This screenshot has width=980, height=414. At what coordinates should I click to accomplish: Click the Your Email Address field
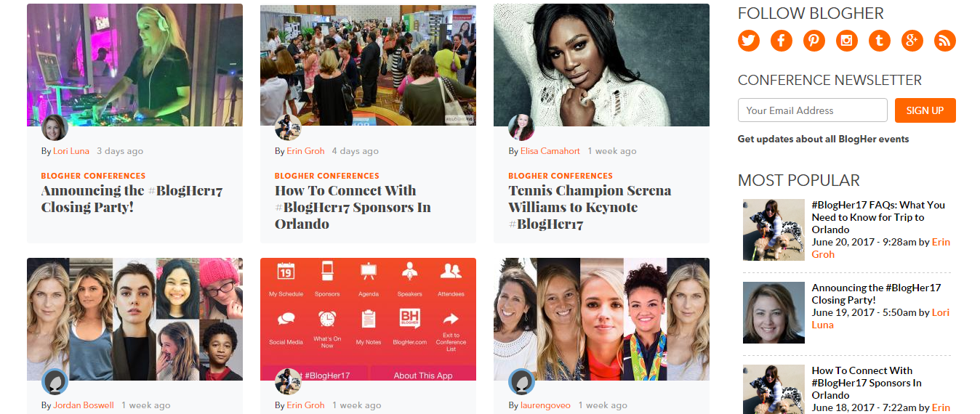pos(813,110)
